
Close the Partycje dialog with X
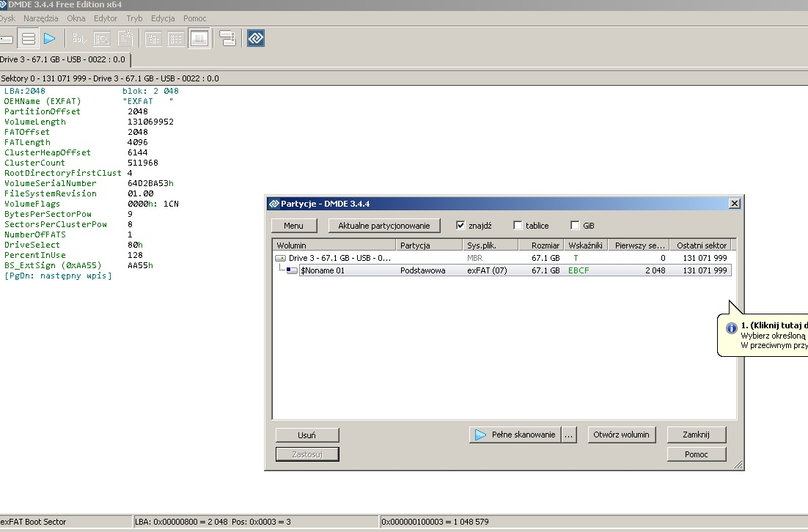click(x=735, y=204)
